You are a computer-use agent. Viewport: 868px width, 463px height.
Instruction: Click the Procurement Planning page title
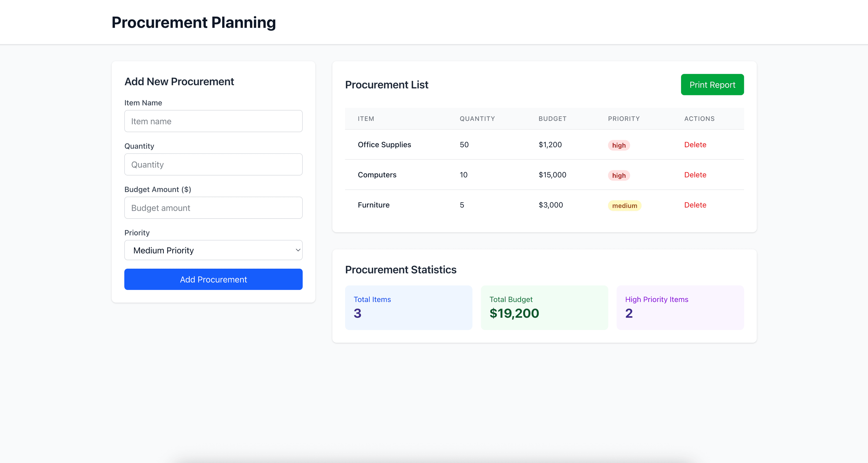(x=193, y=23)
